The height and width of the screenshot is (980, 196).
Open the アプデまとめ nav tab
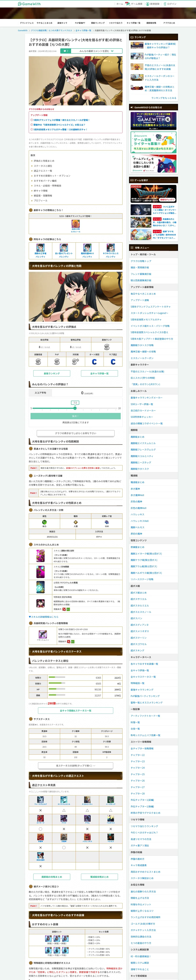tap(169, 23)
